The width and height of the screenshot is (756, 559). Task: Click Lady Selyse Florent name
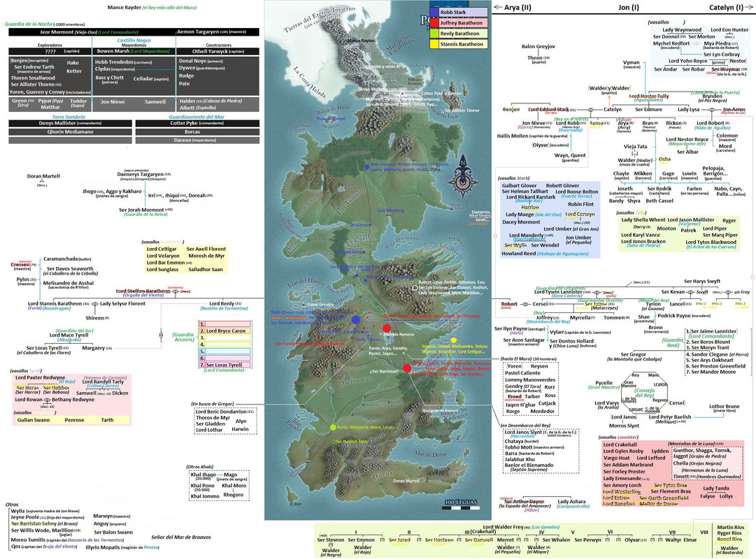122,303
